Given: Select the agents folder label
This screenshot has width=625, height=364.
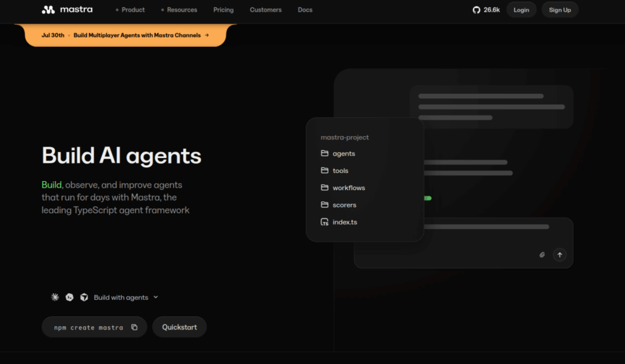Looking at the screenshot, I should tap(344, 154).
